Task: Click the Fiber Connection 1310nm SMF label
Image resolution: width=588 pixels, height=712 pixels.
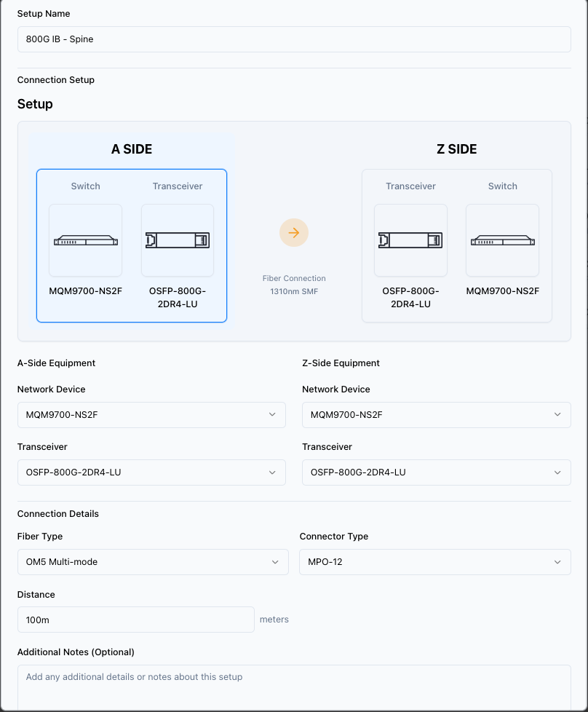Action: 294,284
